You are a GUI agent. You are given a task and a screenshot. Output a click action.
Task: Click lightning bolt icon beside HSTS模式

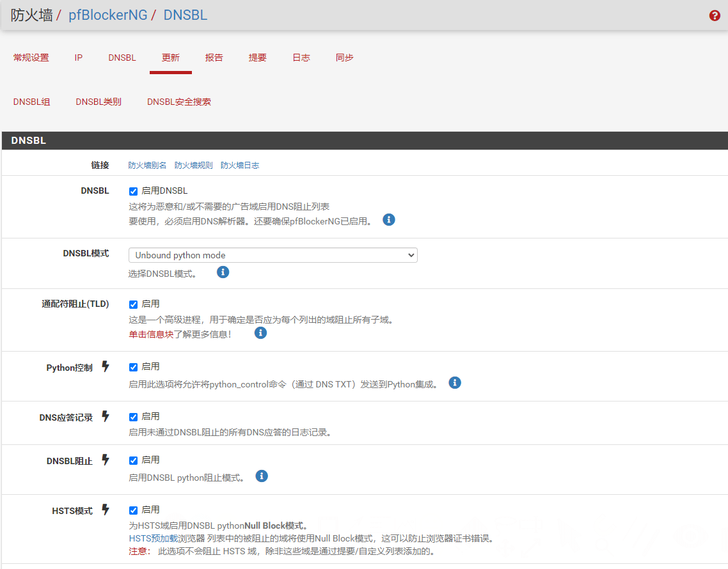click(106, 510)
